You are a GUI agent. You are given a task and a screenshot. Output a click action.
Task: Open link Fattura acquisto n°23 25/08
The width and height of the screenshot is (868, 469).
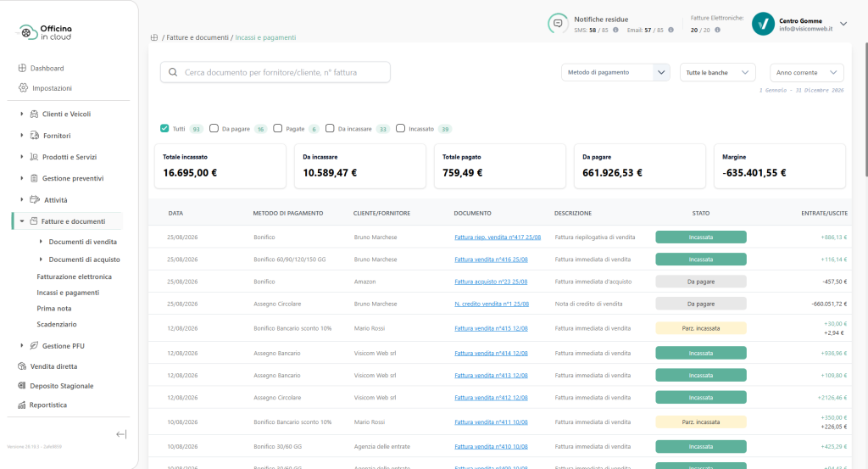(x=491, y=282)
